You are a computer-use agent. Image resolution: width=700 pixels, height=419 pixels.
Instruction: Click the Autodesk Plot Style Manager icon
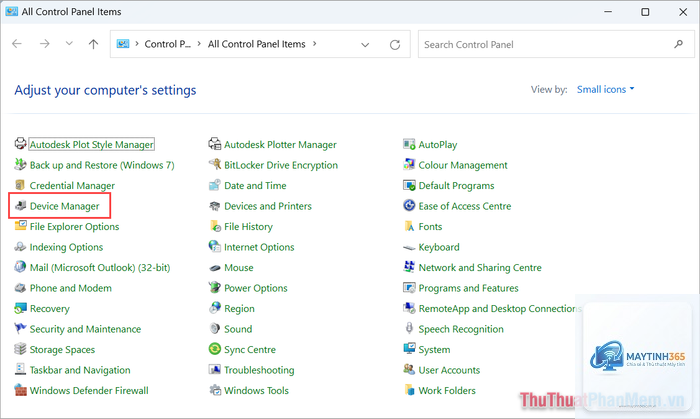[x=21, y=144]
